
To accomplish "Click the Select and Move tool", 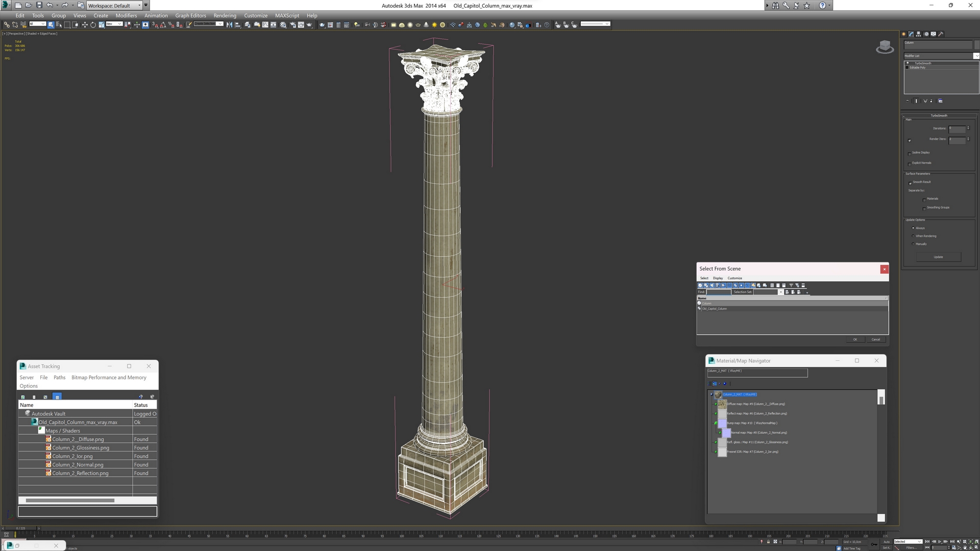I will tap(85, 24).
